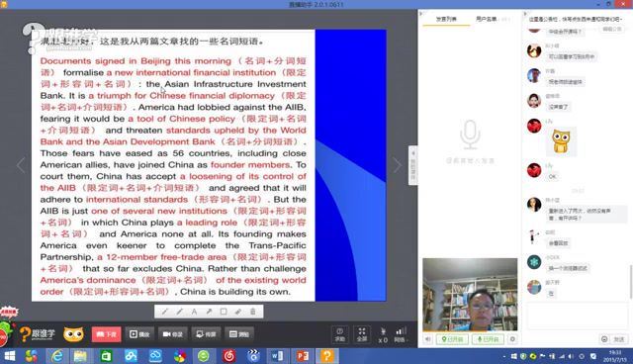Click the owl mascot icon in bottom bar

point(73,334)
